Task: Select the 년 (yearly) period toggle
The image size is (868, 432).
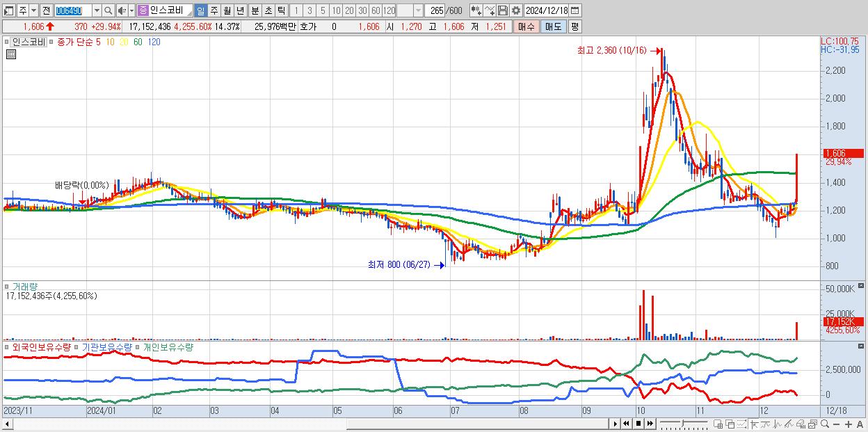Action: coord(240,10)
